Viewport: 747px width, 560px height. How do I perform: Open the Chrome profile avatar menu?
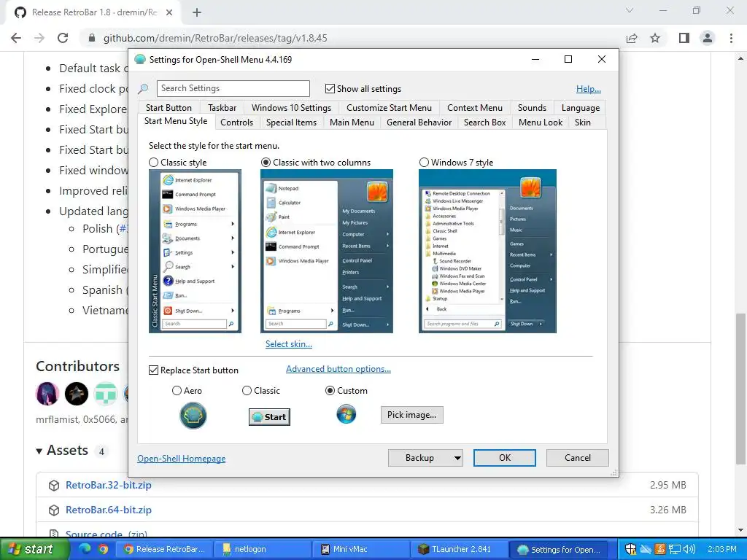point(708,38)
